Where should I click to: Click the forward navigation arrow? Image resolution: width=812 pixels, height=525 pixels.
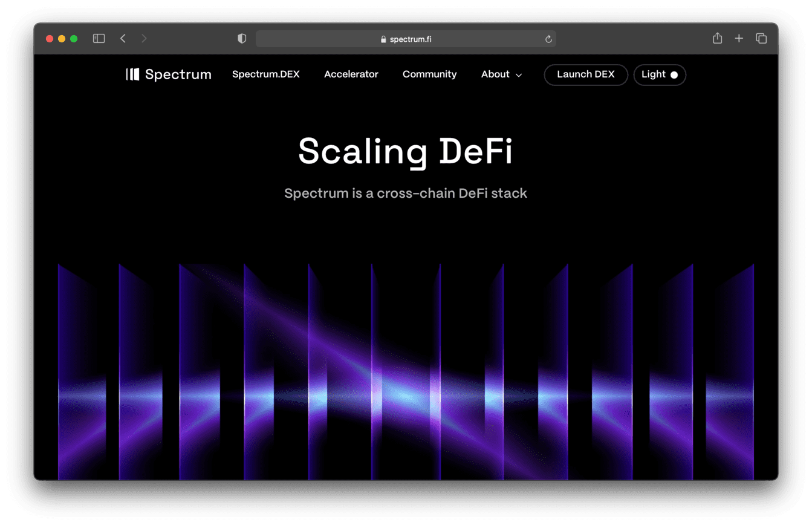(x=144, y=39)
